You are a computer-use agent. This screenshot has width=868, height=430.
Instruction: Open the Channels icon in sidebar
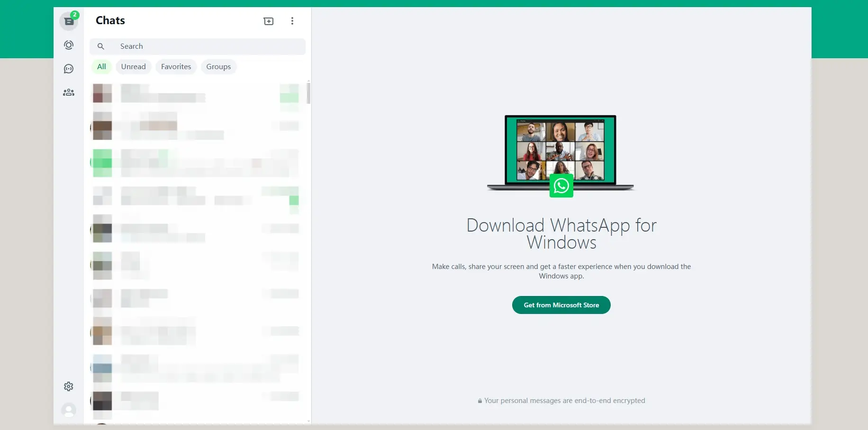(69, 69)
